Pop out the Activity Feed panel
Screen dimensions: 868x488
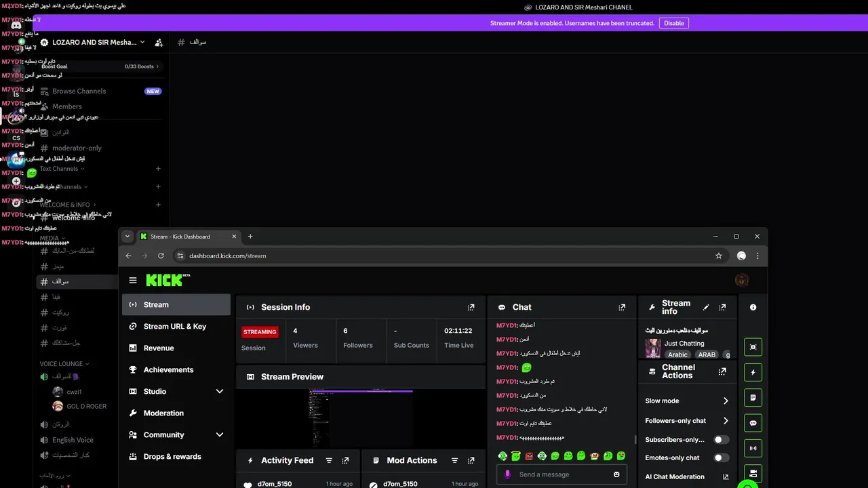click(345, 460)
